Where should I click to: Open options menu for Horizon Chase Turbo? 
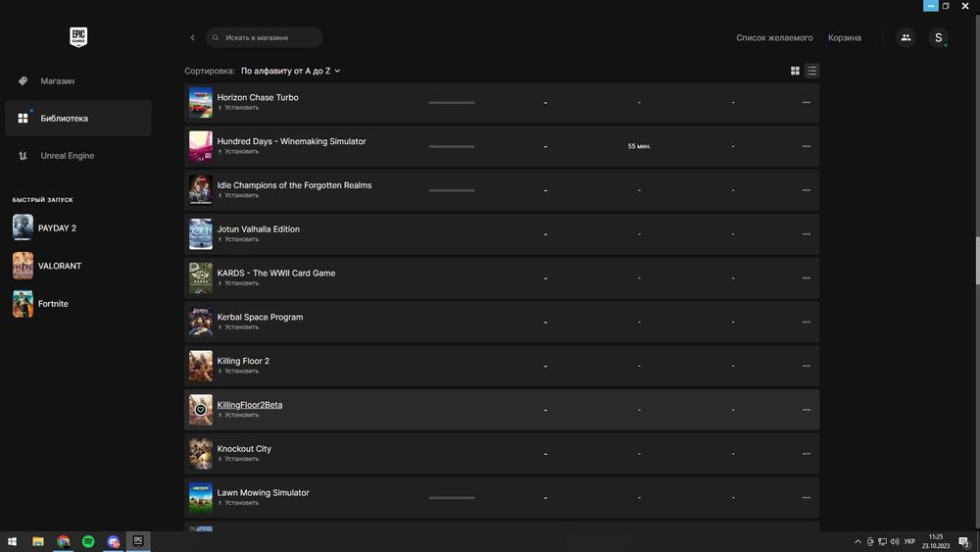point(807,102)
